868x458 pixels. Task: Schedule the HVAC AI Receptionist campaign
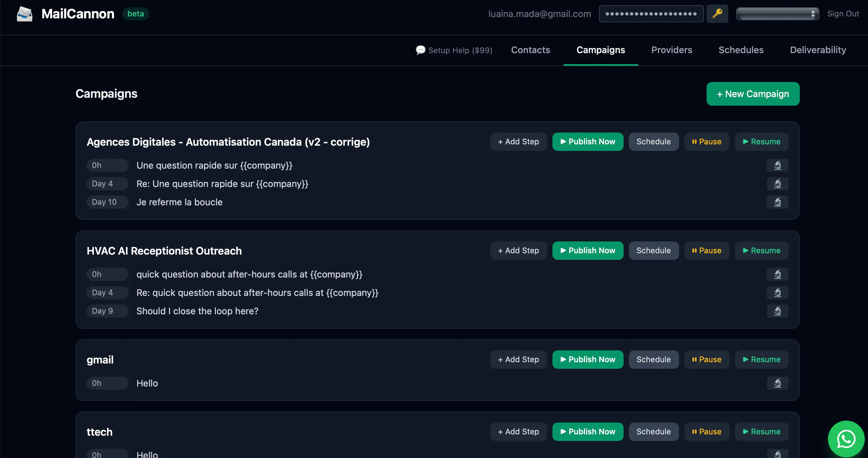pyautogui.click(x=653, y=251)
